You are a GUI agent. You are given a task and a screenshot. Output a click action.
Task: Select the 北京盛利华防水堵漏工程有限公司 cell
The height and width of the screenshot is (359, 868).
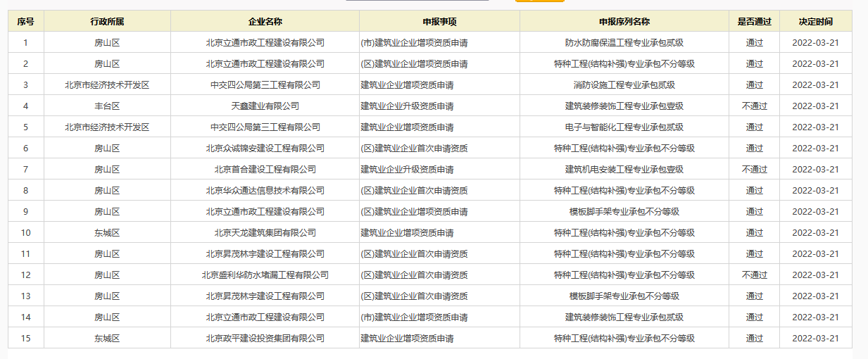tap(265, 275)
